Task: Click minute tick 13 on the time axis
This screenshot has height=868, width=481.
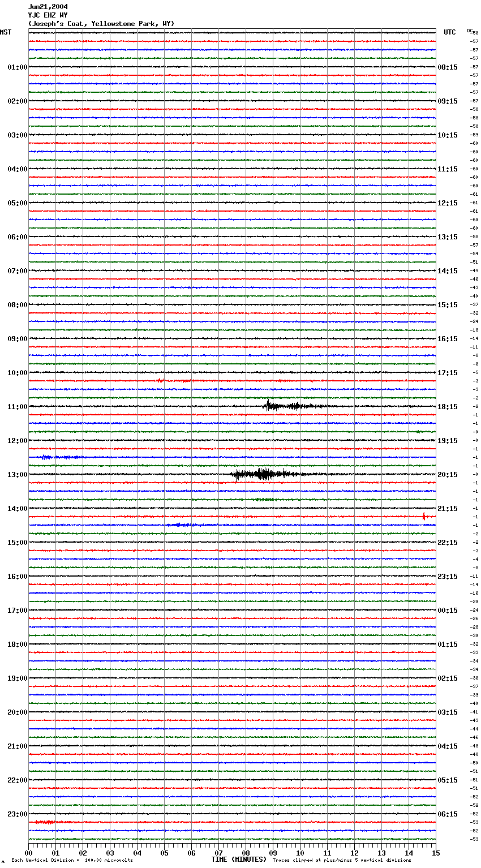Action: pos(381,853)
